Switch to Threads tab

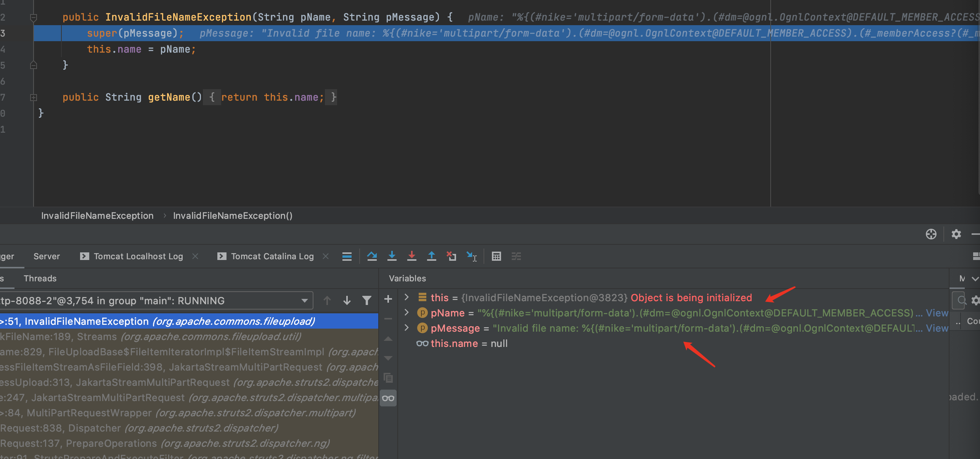pyautogui.click(x=40, y=279)
